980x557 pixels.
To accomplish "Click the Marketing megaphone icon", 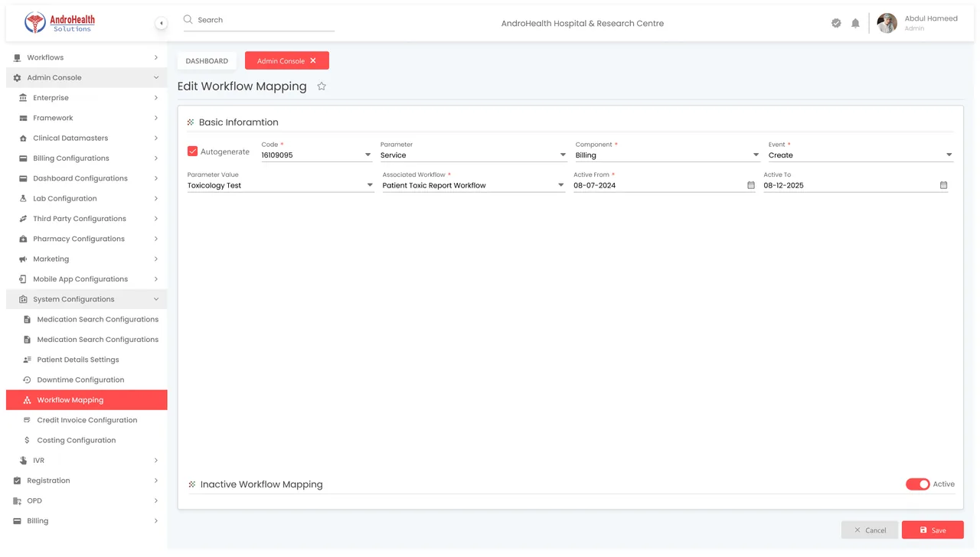I will point(23,259).
